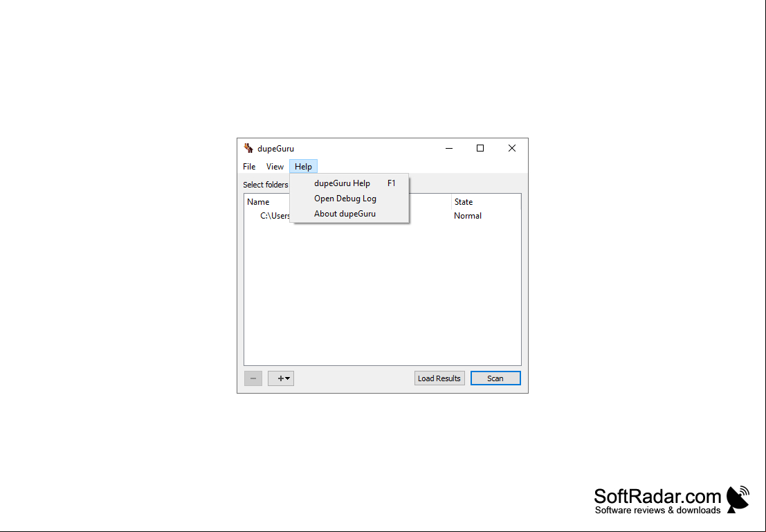Click the Normal state cell

click(x=468, y=215)
